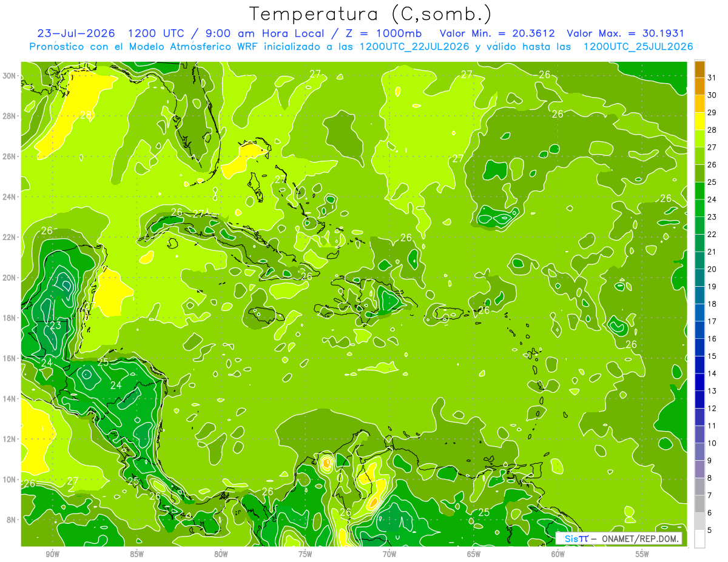Click colorbar value 10

pos(712,443)
